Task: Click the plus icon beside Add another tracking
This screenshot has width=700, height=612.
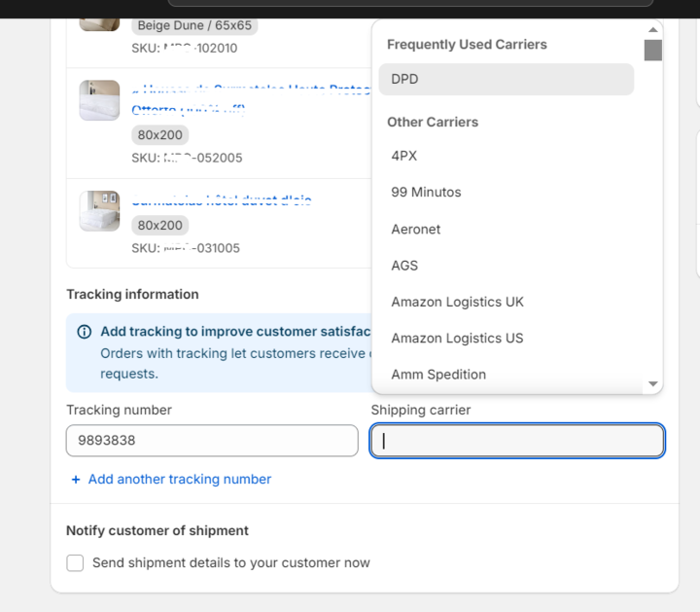Action: [x=76, y=480]
